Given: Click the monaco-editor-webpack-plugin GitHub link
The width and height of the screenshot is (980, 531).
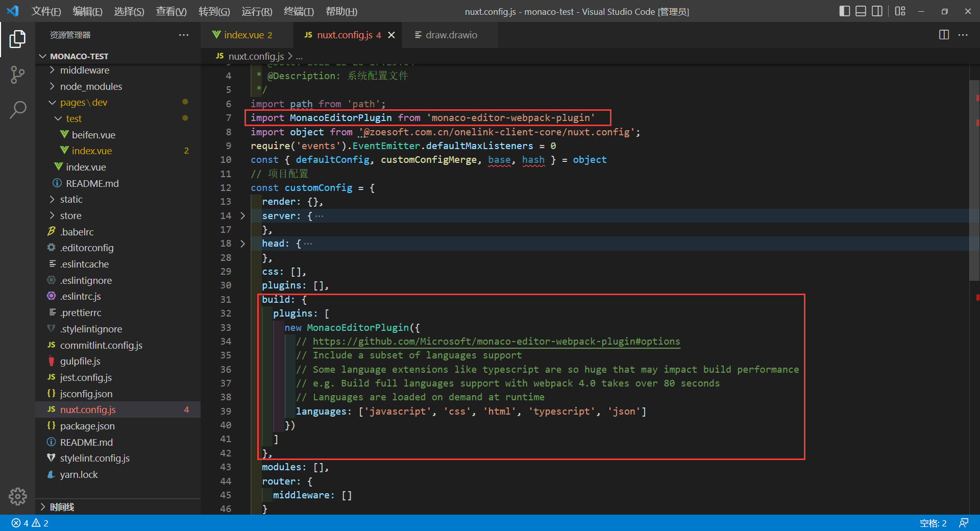Looking at the screenshot, I should 496,342.
